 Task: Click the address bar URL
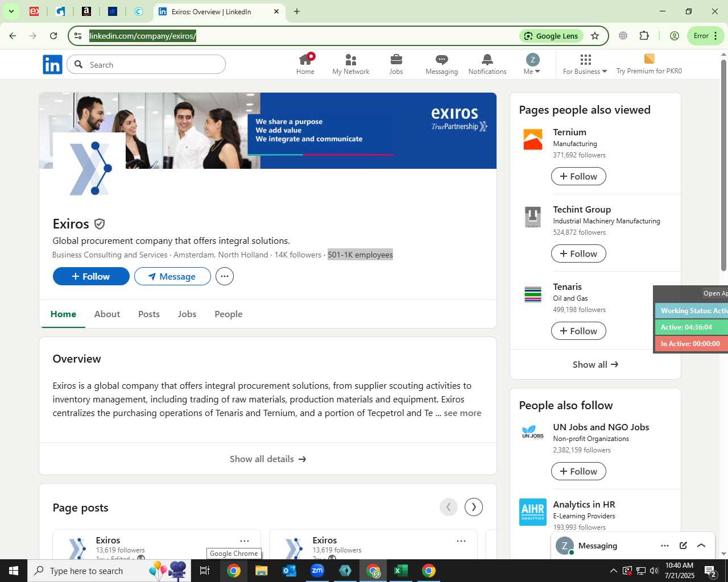pos(143,36)
